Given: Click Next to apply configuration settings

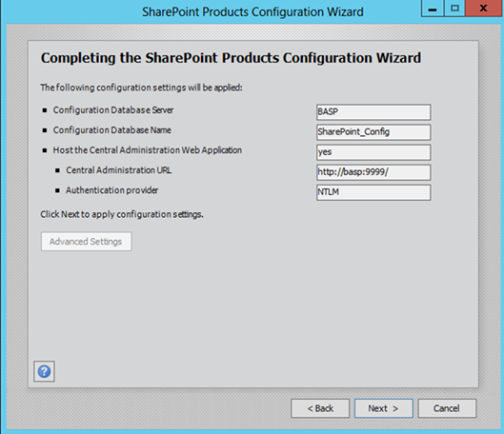Looking at the screenshot, I should (x=383, y=408).
